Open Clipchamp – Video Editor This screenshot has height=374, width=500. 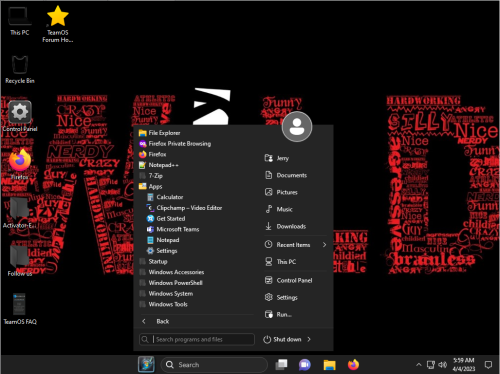[x=184, y=208]
